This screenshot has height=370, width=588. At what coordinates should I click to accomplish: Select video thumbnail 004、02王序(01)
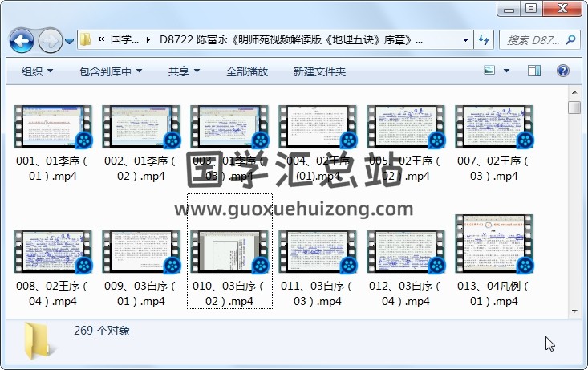pos(318,127)
